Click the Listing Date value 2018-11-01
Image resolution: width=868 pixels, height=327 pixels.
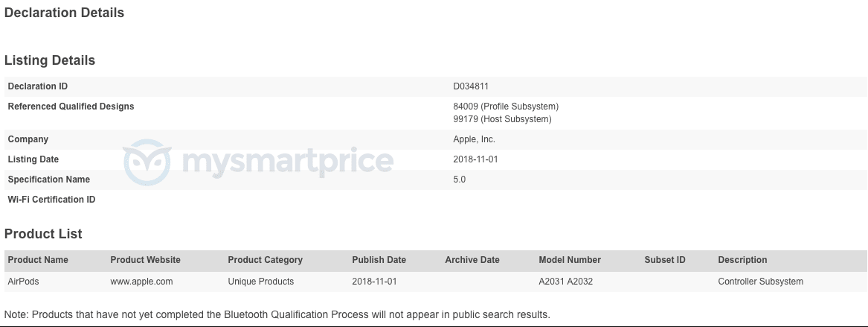point(475,159)
